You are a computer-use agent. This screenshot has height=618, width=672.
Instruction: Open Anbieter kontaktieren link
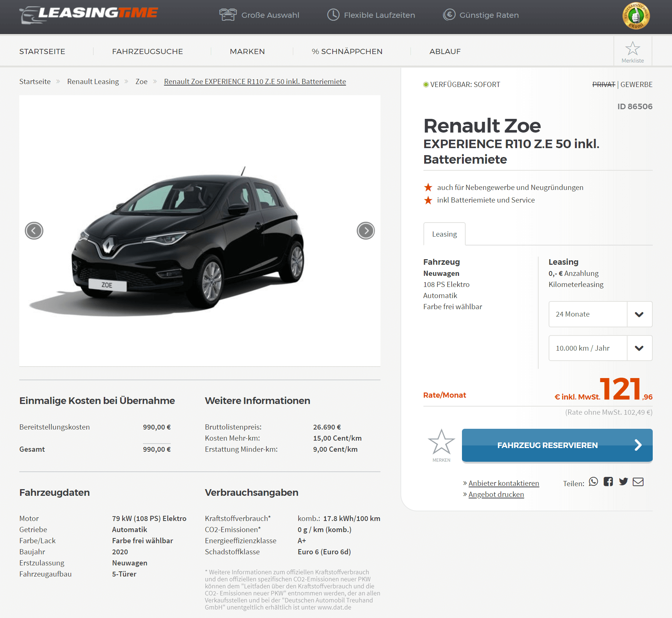(x=504, y=483)
